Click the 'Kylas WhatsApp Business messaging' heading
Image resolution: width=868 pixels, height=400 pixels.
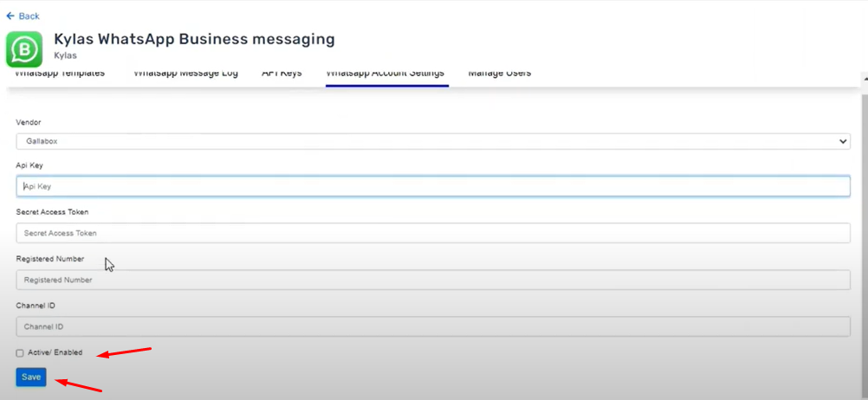(x=194, y=39)
